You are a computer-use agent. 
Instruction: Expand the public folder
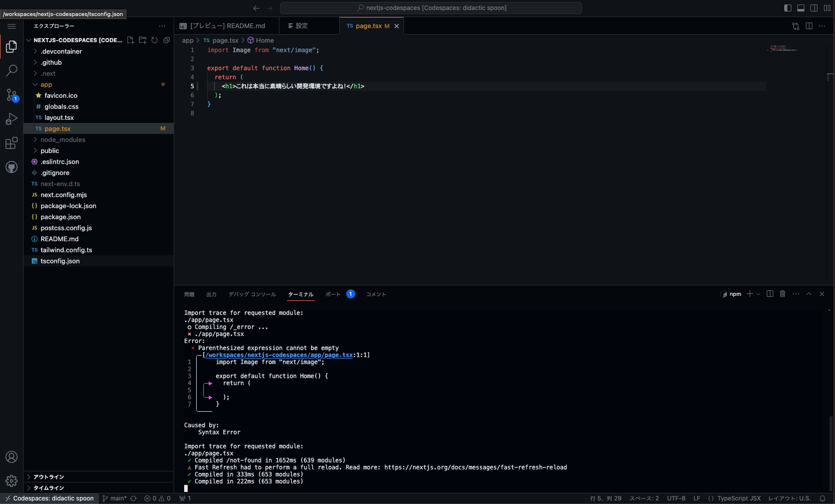(99, 151)
